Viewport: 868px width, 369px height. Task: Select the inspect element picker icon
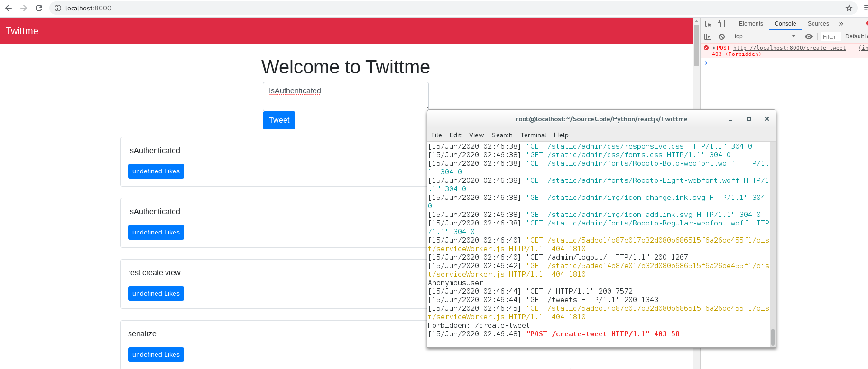(x=708, y=24)
